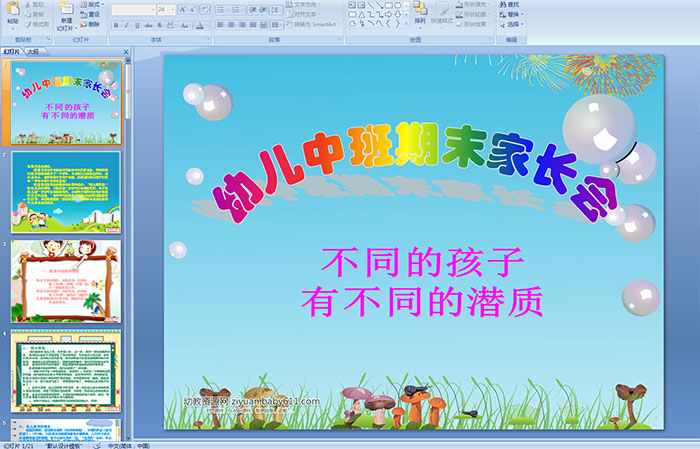Click the Font Color (A) button
Viewport: 700px width, 449px height.
point(200,26)
